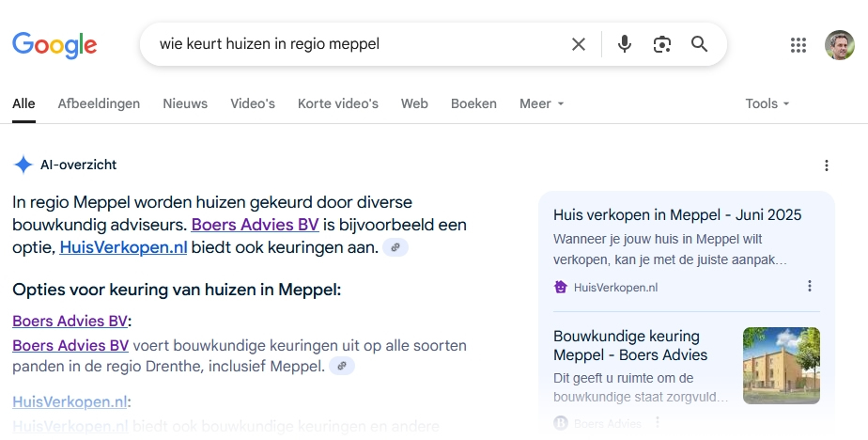Switch to the Web tab

point(414,103)
